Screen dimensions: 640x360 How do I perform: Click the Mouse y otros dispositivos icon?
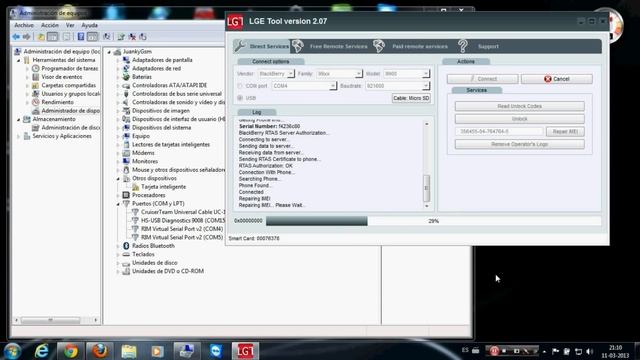pos(126,169)
